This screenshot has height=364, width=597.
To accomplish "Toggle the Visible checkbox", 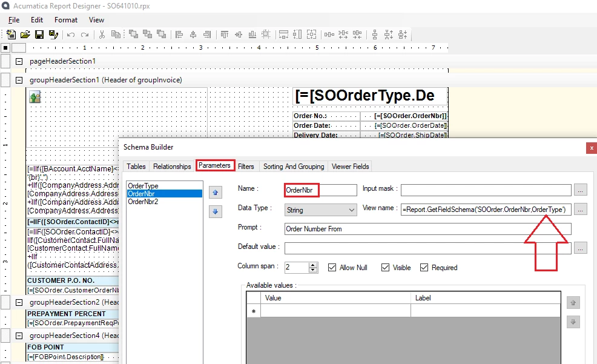I will (385, 268).
